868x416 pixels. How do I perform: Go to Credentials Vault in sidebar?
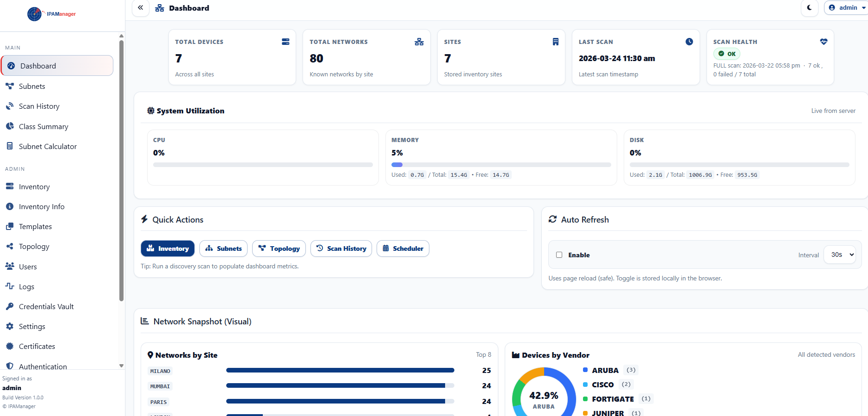coord(46,307)
